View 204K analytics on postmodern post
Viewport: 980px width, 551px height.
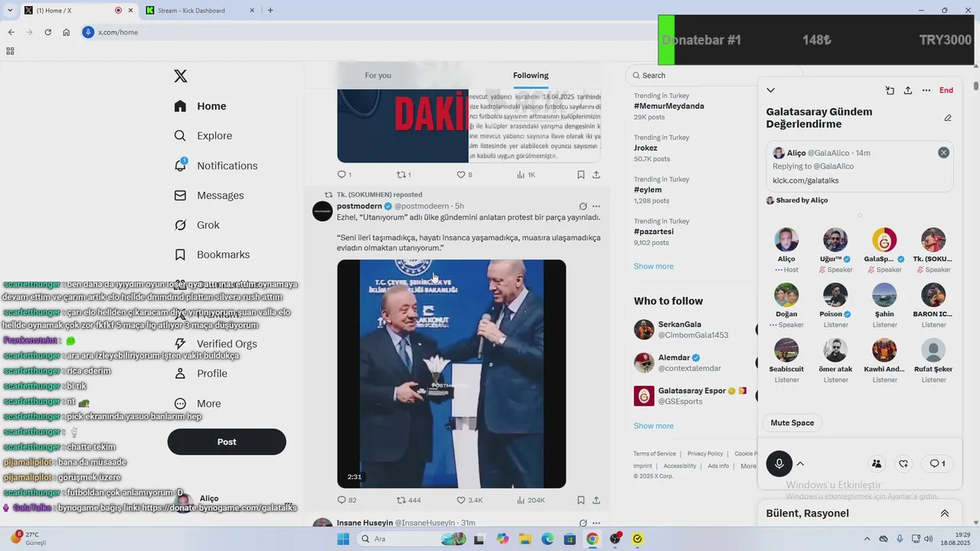click(x=531, y=500)
